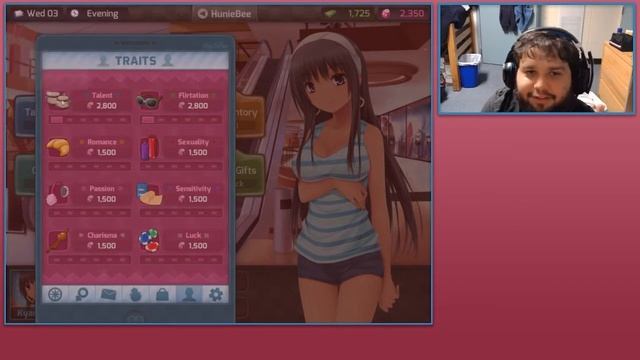Click the Sensitivity cost 1,500
Image resolution: width=640 pixels, height=360 pixels.
click(x=193, y=199)
